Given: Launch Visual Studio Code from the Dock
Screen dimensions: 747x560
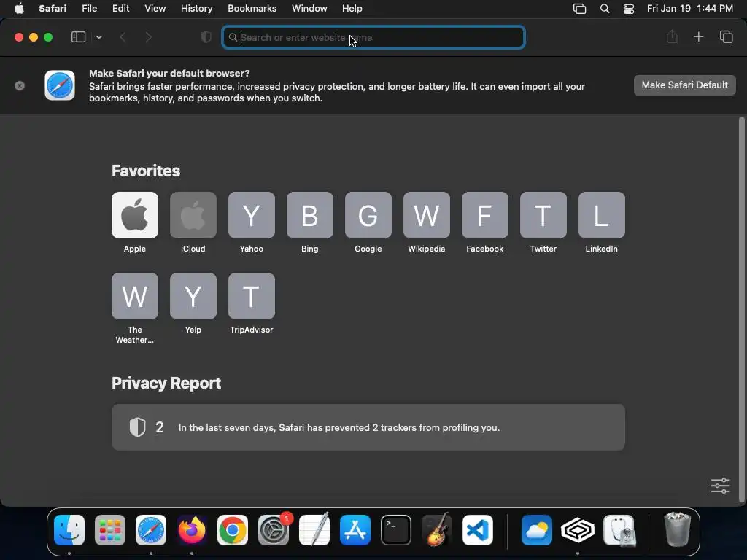Looking at the screenshot, I should click(x=477, y=530).
